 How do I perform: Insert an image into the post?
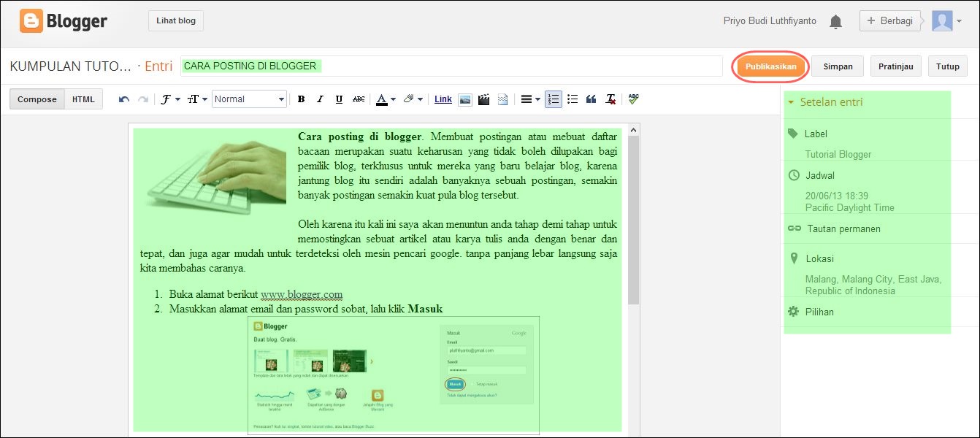[x=465, y=99]
